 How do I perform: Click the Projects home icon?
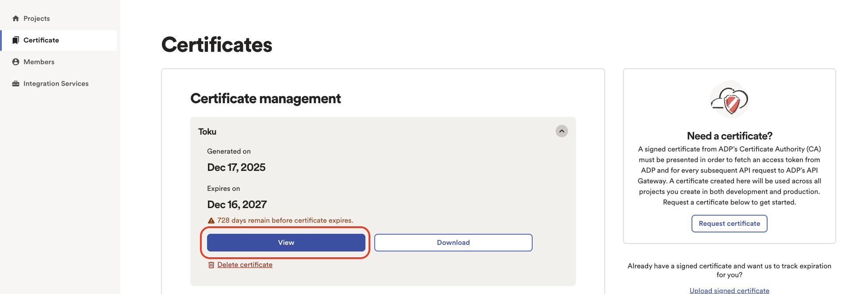pyautogui.click(x=16, y=19)
